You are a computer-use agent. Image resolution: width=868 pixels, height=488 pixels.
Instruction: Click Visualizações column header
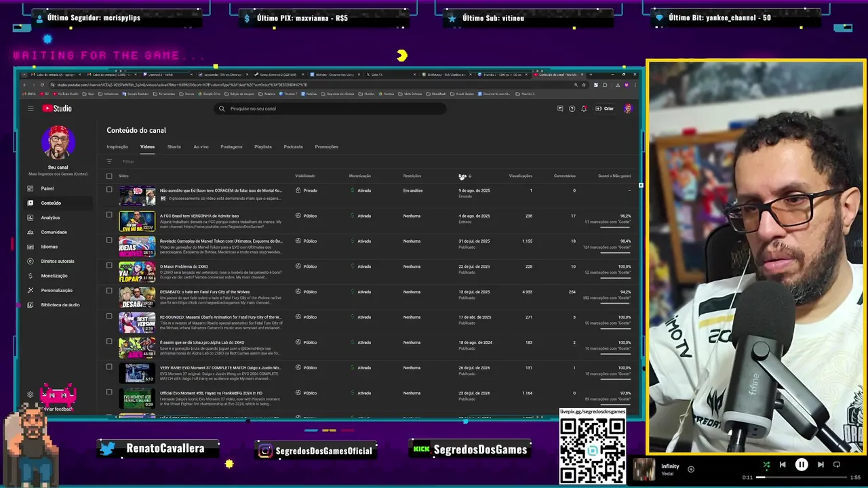point(520,176)
